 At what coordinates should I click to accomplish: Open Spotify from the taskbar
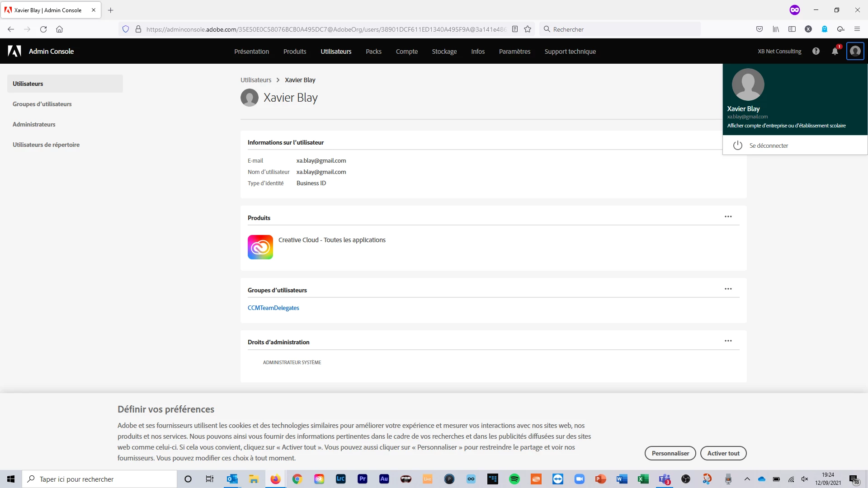coord(514,479)
